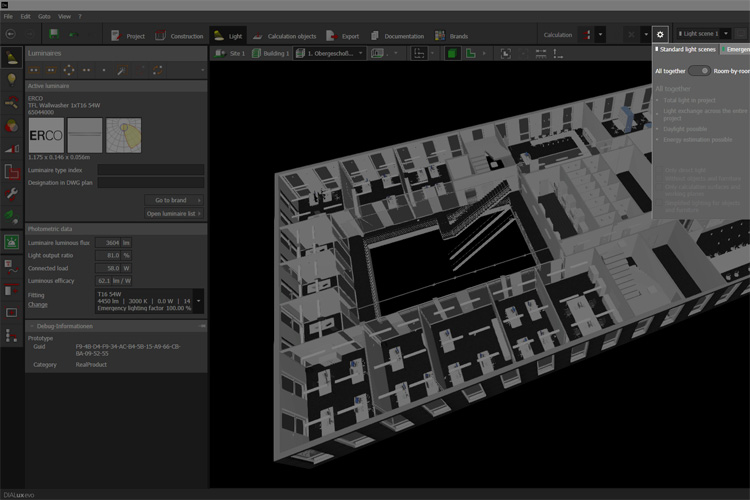Toggle All together / Room-by-room switch
750x500 pixels.
(x=699, y=71)
